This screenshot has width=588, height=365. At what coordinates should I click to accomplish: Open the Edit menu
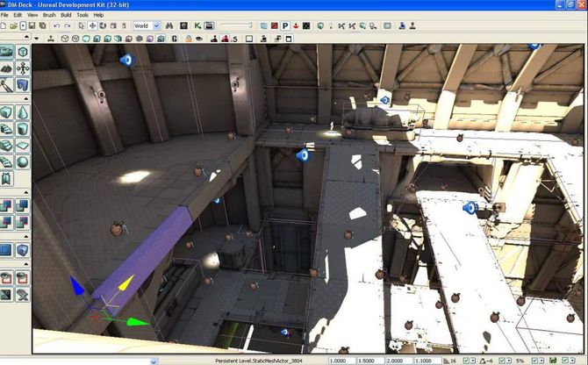[x=18, y=15]
